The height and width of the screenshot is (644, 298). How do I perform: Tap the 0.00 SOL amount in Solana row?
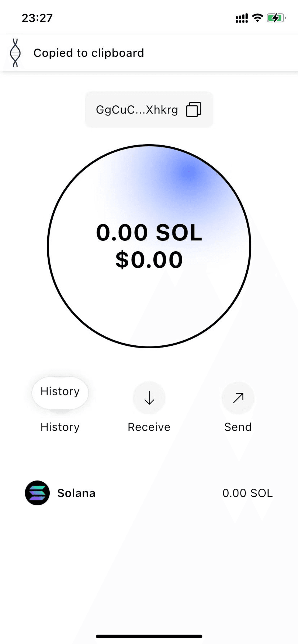[x=247, y=493]
